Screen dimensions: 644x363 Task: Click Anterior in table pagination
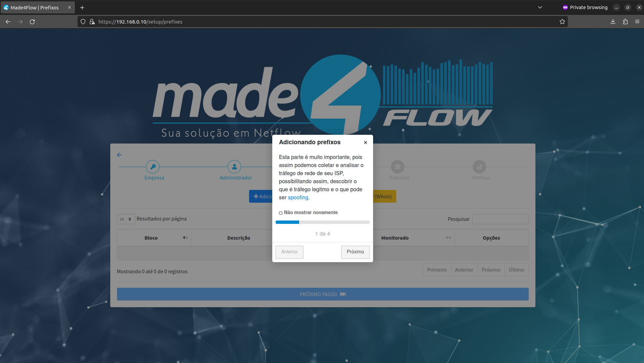(x=464, y=270)
